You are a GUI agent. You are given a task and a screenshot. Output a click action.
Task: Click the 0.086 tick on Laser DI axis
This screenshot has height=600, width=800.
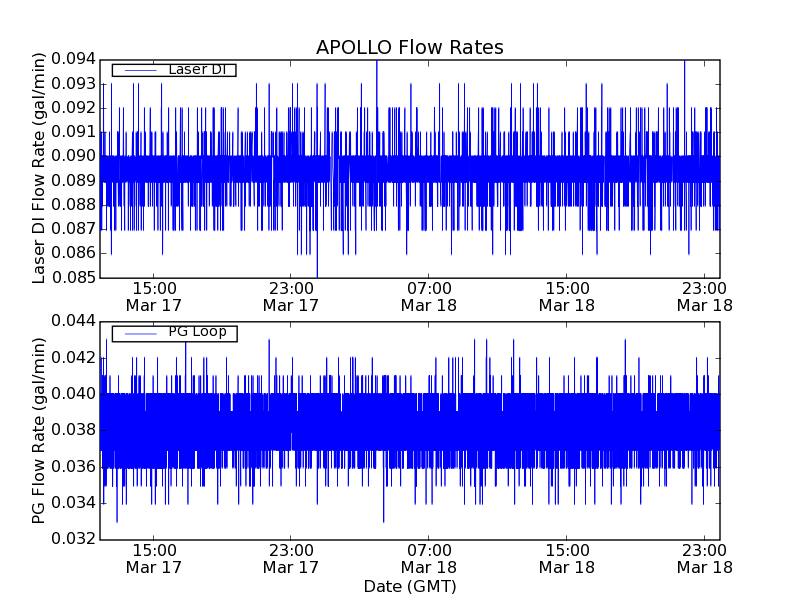point(73,253)
